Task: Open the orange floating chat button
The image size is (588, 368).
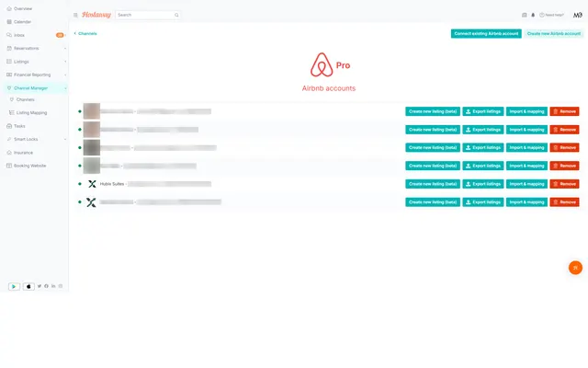Action: [x=575, y=268]
